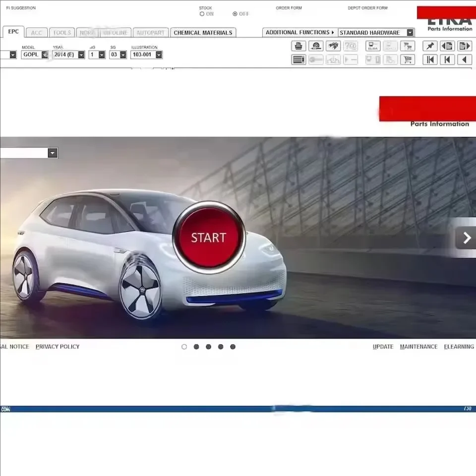Launch ELSA from the toolbar icon
This screenshot has height=476, width=476.
tap(372, 46)
